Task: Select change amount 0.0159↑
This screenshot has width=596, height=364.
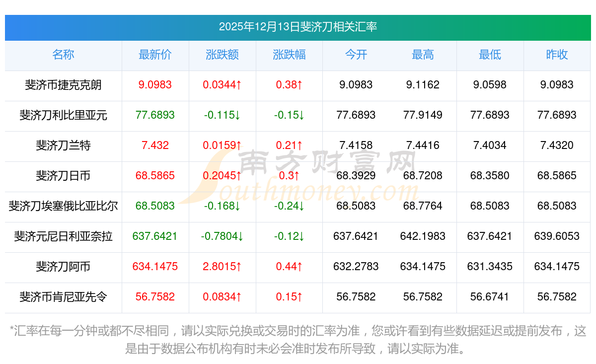Action: click(x=222, y=146)
